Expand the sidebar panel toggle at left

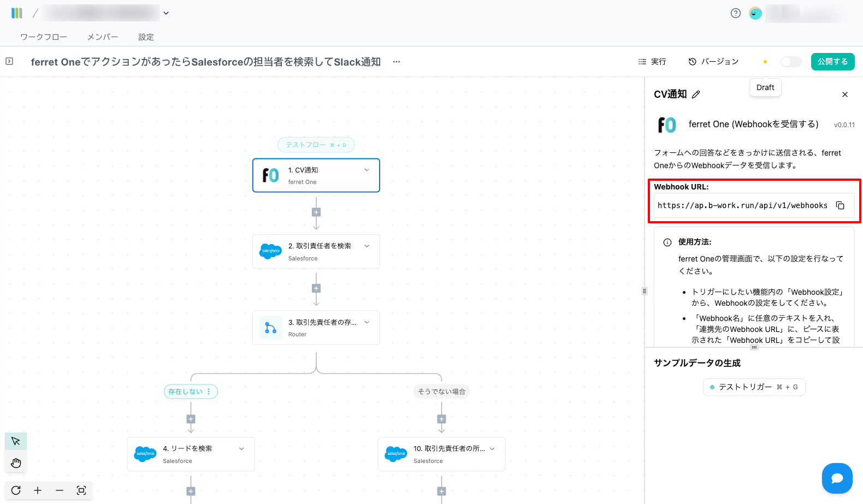pos(9,62)
